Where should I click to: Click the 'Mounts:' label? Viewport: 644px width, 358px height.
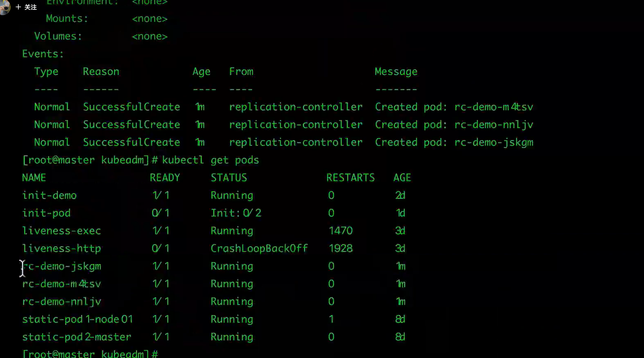(67, 19)
